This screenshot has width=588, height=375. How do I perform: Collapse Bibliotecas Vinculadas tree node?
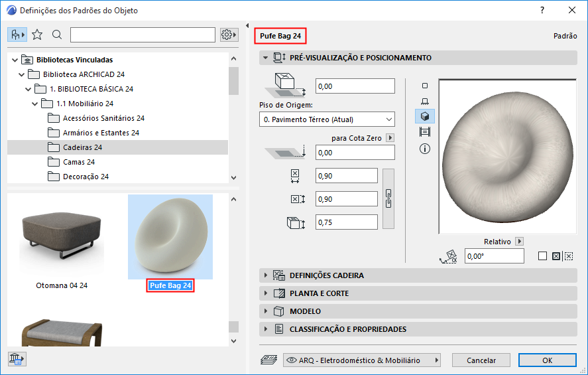(x=15, y=60)
